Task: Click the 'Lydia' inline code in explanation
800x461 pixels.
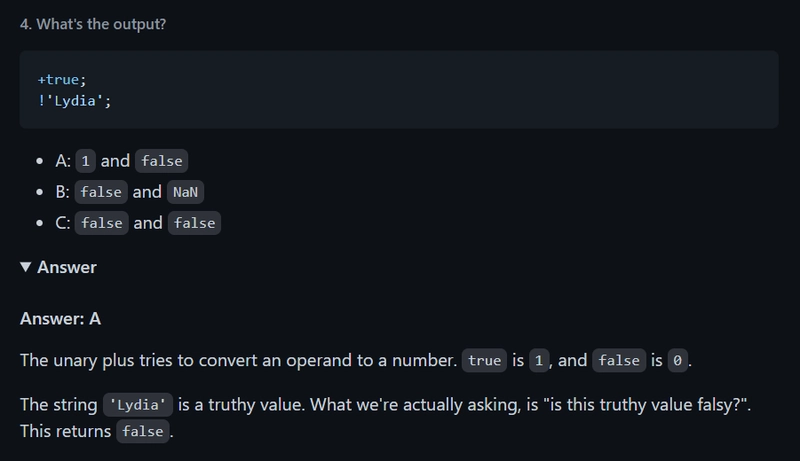Action: pos(139,405)
